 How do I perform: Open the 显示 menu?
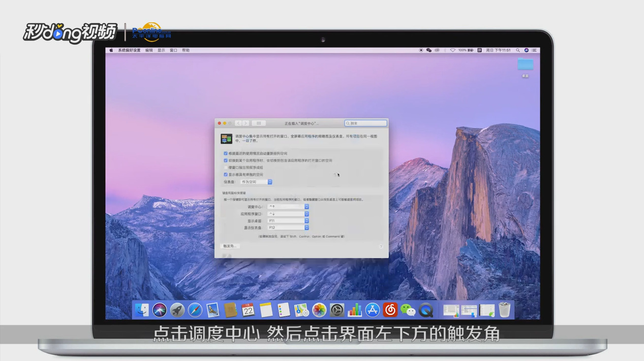pyautogui.click(x=161, y=50)
